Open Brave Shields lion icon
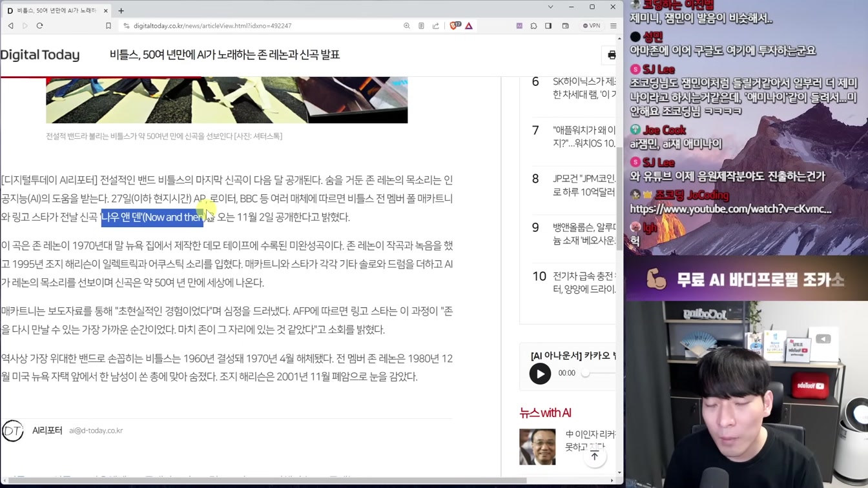This screenshot has height=488, width=868. click(x=455, y=26)
